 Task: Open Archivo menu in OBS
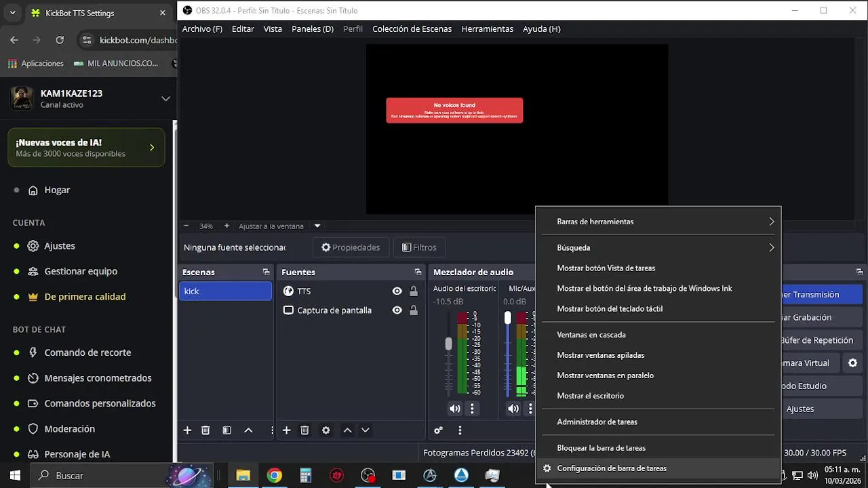pos(202,29)
